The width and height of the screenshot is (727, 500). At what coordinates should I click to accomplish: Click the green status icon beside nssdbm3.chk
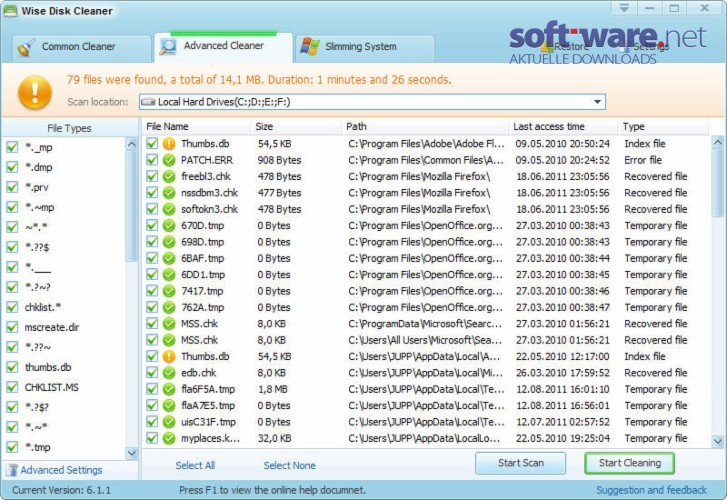click(x=169, y=193)
